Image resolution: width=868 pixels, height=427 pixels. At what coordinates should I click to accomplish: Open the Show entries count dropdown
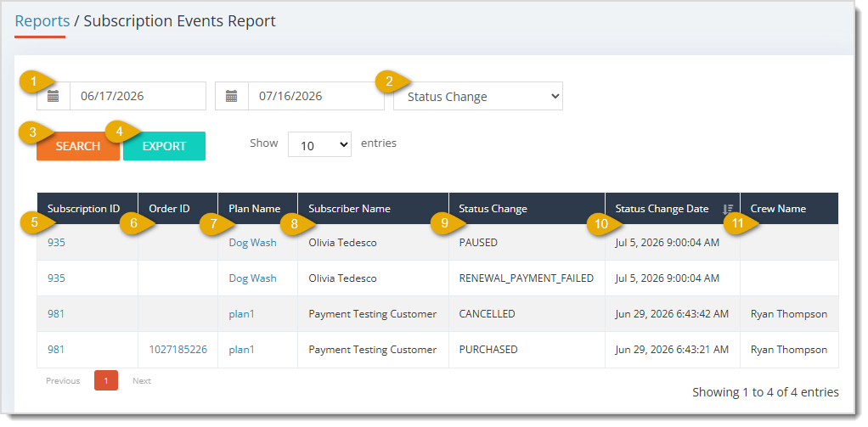pos(319,144)
